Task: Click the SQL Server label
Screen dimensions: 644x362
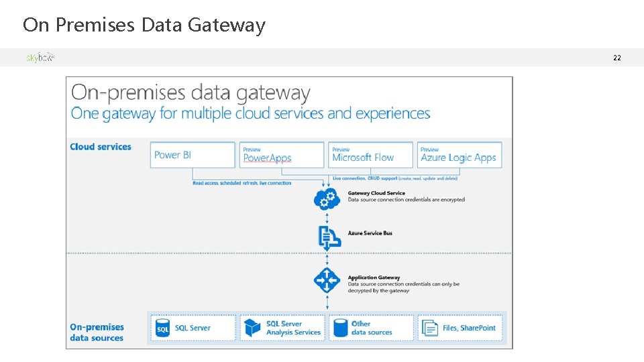Action: (193, 328)
